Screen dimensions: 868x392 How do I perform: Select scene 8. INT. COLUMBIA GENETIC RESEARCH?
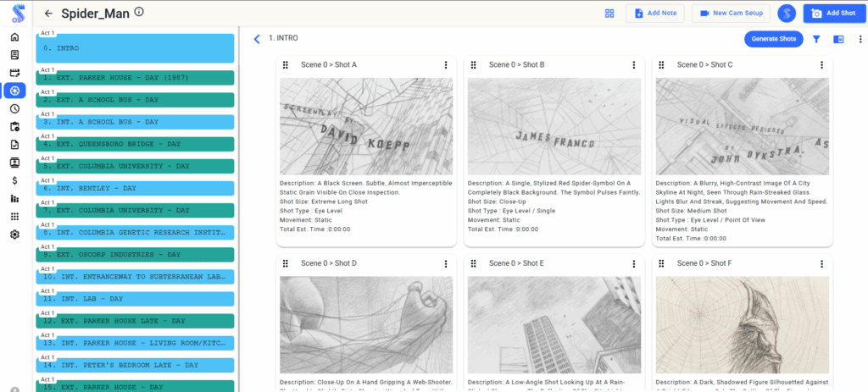(135, 233)
